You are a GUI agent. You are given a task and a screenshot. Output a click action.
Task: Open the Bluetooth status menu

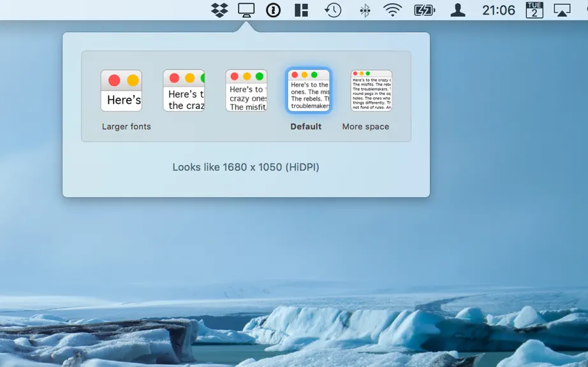click(x=365, y=10)
